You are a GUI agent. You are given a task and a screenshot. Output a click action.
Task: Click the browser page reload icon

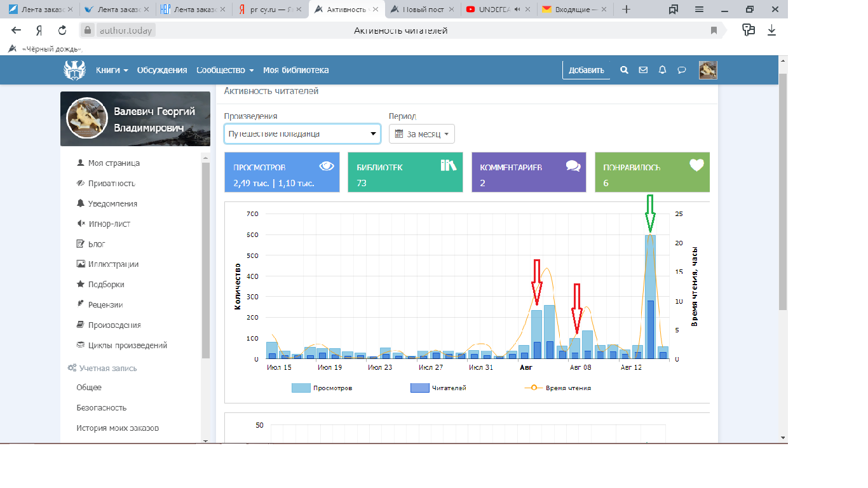click(x=62, y=30)
